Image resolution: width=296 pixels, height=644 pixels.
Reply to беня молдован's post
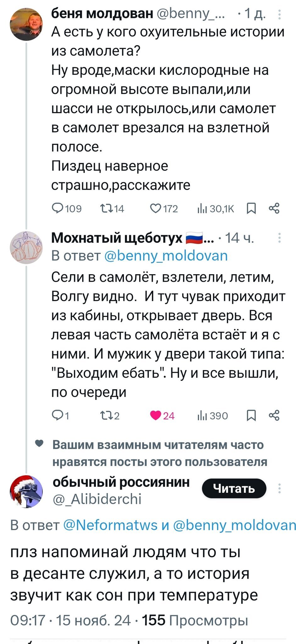(58, 208)
